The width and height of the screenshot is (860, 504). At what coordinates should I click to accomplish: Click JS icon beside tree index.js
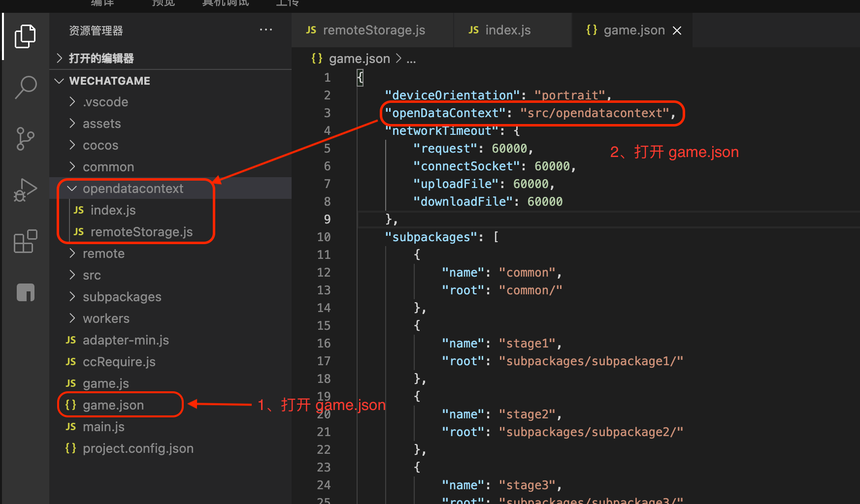click(79, 210)
